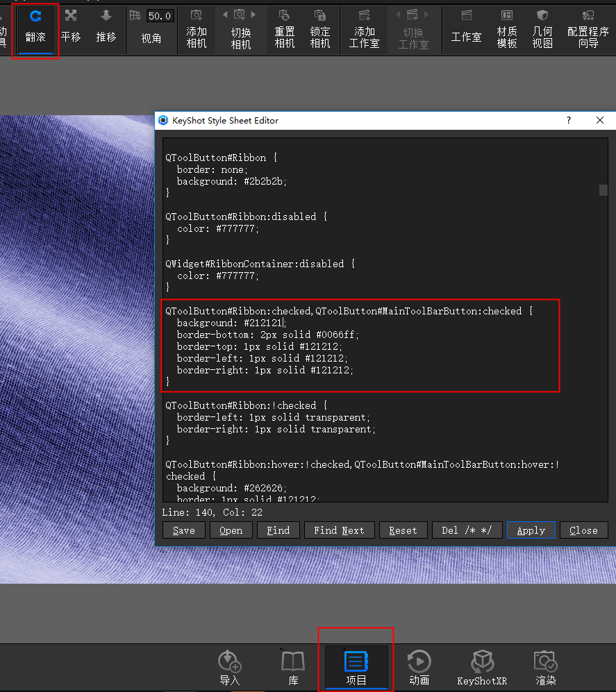Click 'QWidget#RibbonContainer:disabled {' line
The image size is (616, 692).
260,264
